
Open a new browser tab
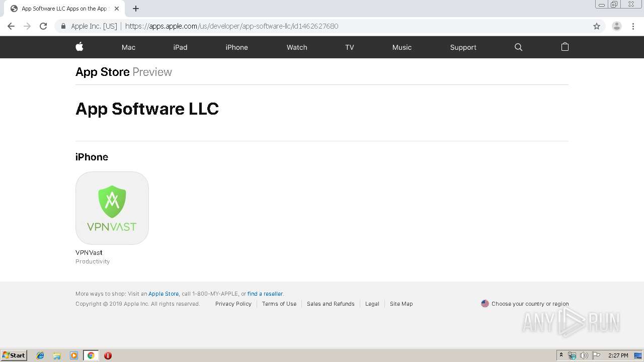(x=136, y=9)
